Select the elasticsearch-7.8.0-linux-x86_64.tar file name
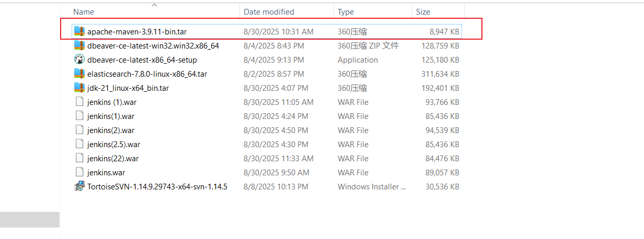Image resolution: width=644 pixels, height=239 pixels. click(147, 74)
